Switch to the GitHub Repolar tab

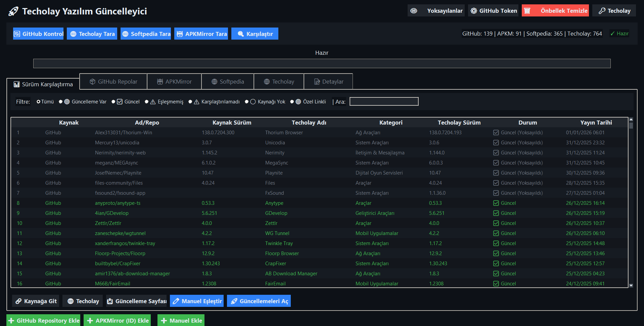[x=113, y=82]
